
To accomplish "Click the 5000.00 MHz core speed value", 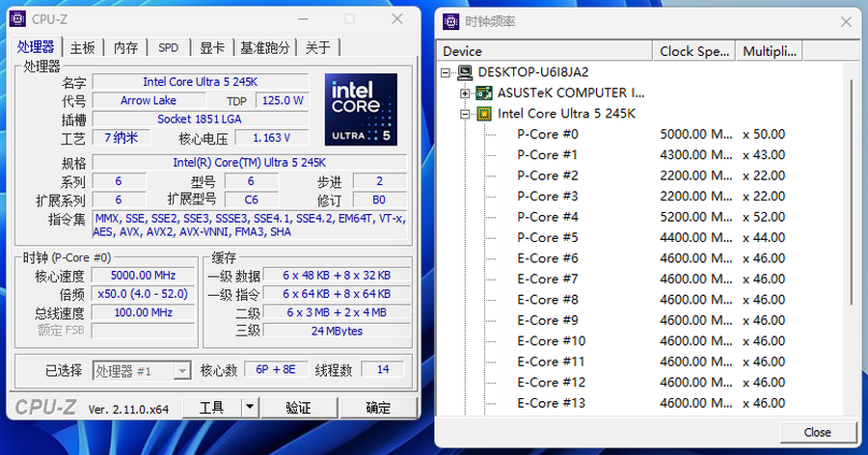I will click(x=143, y=276).
